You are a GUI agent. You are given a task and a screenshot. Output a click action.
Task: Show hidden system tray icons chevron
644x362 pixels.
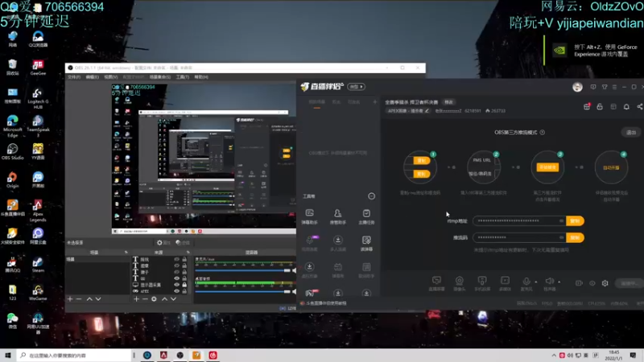point(554,356)
